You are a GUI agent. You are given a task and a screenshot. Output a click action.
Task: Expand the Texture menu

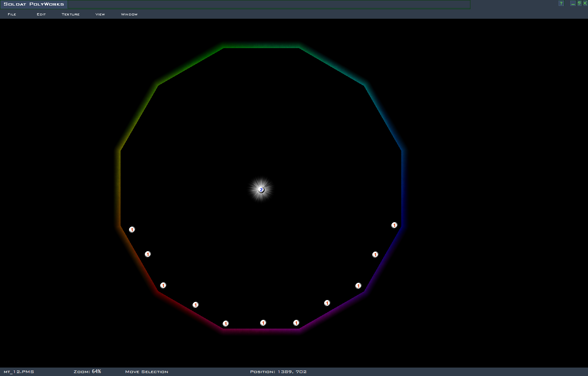click(x=71, y=14)
